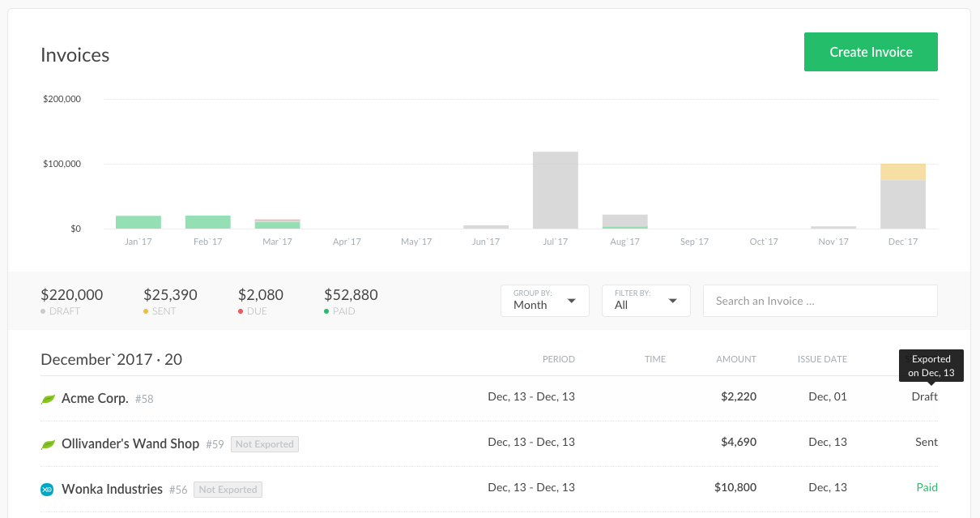980x518 pixels.
Task: Click the Not Exported badge on invoice #59
Action: pos(265,444)
